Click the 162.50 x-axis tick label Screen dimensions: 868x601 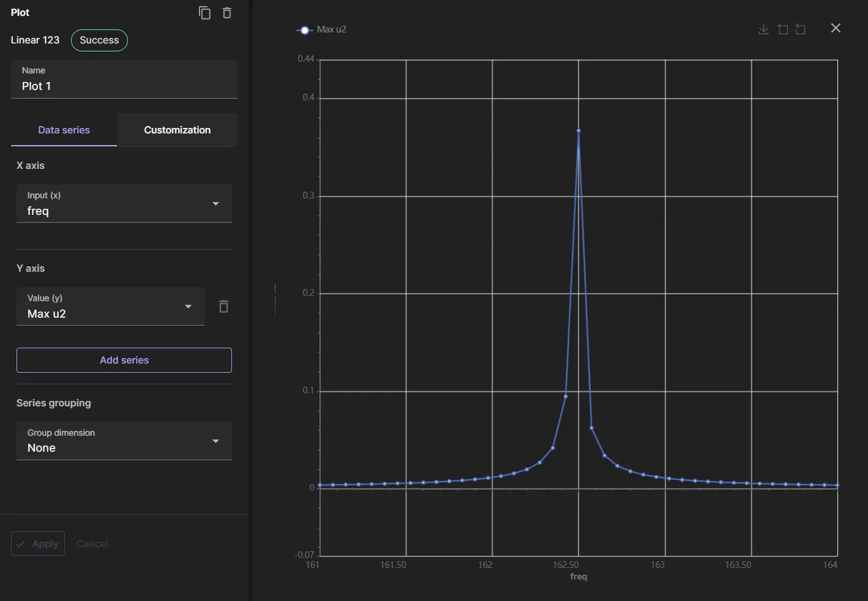tap(566, 565)
